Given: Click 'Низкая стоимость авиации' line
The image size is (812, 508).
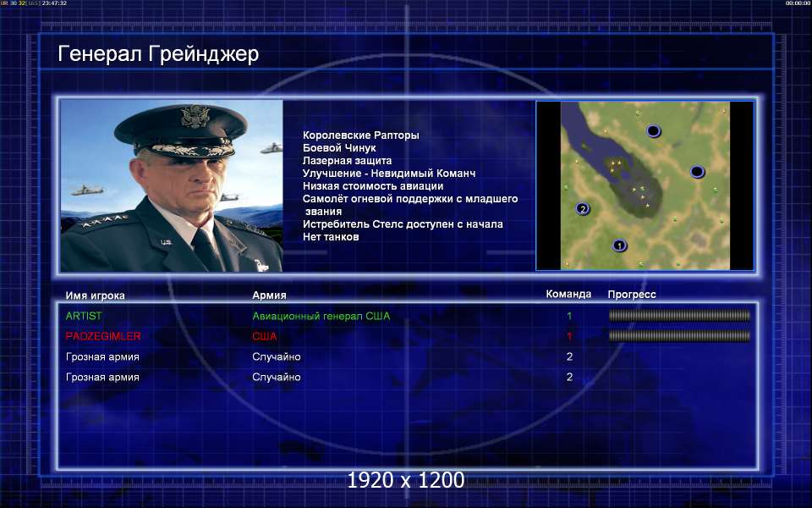Looking at the screenshot, I should point(373,186).
